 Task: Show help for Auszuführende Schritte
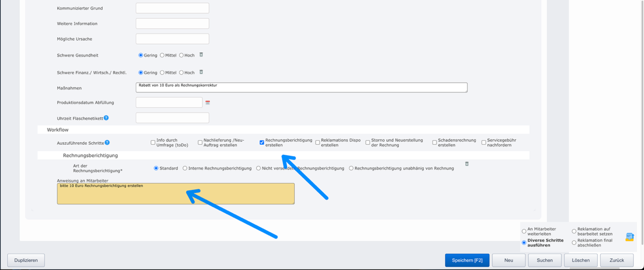107,143
